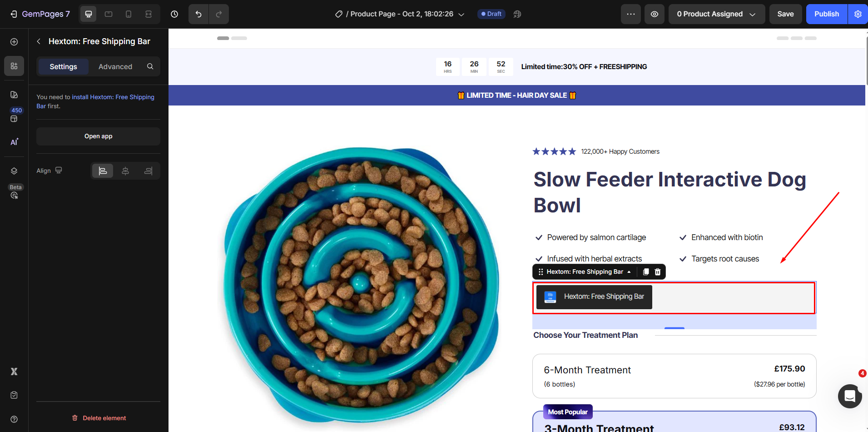This screenshot has height=432, width=868.
Task: Click the Draft status badge
Action: pyautogui.click(x=491, y=14)
